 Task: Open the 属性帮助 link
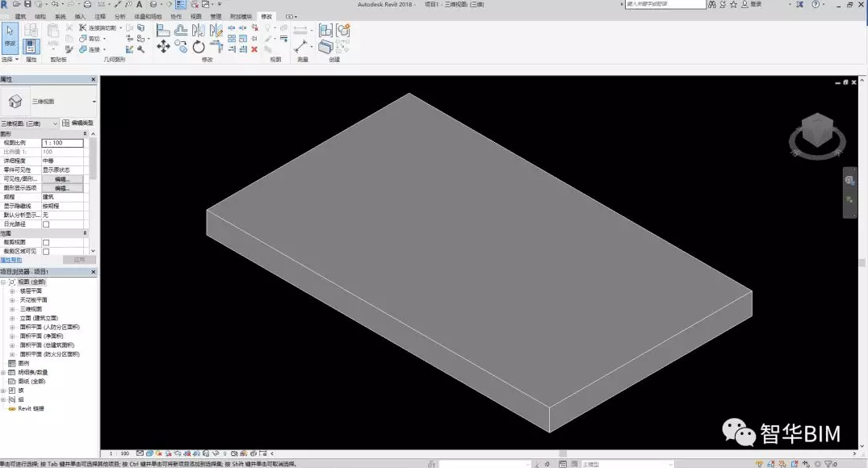11,261
